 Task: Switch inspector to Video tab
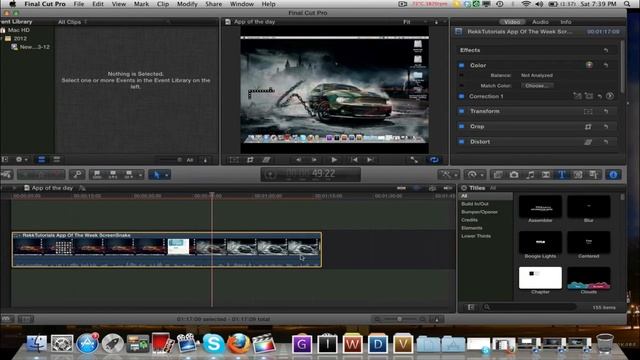click(x=512, y=22)
